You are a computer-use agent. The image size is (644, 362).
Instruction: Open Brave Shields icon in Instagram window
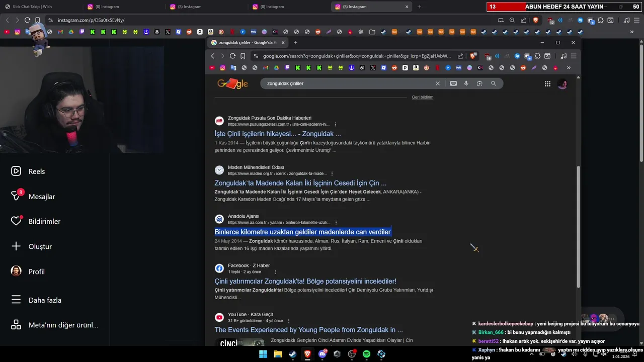click(536, 20)
